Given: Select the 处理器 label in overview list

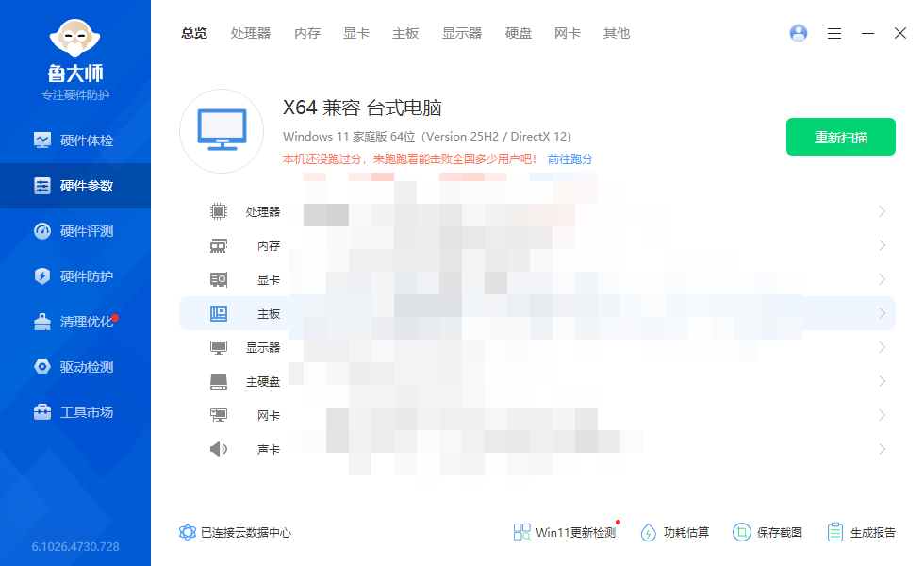Looking at the screenshot, I should [263, 211].
